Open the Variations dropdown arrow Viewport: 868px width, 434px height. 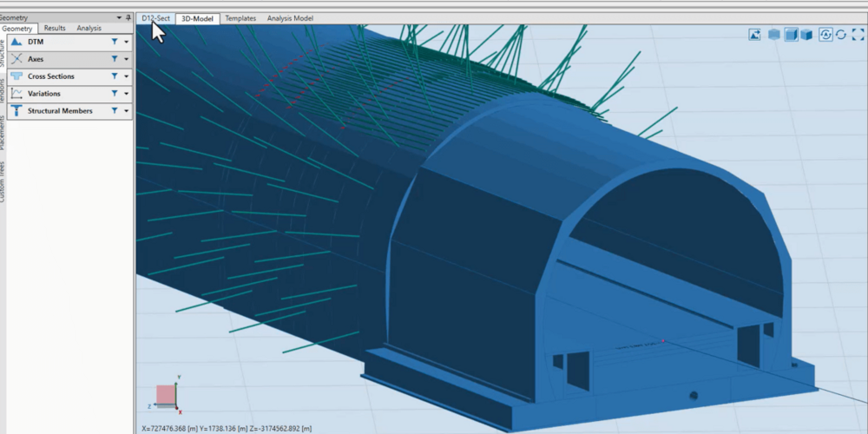(x=126, y=94)
